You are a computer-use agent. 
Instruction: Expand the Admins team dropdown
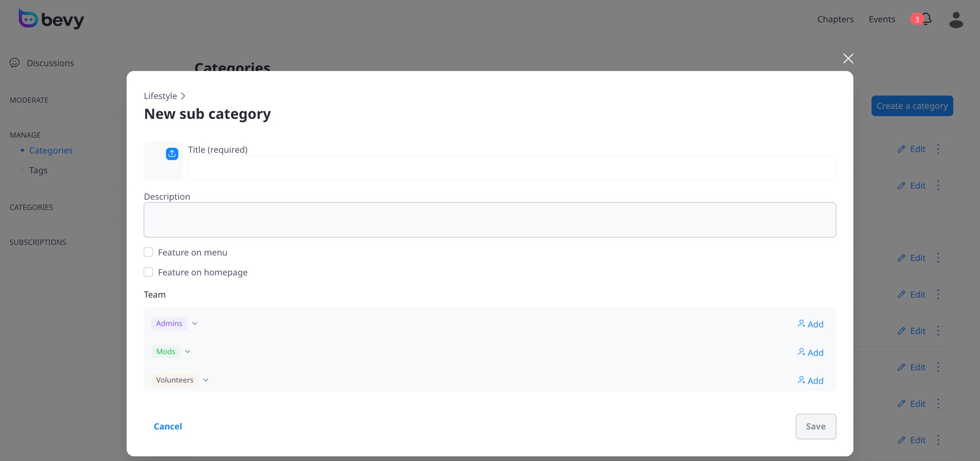pyautogui.click(x=195, y=323)
